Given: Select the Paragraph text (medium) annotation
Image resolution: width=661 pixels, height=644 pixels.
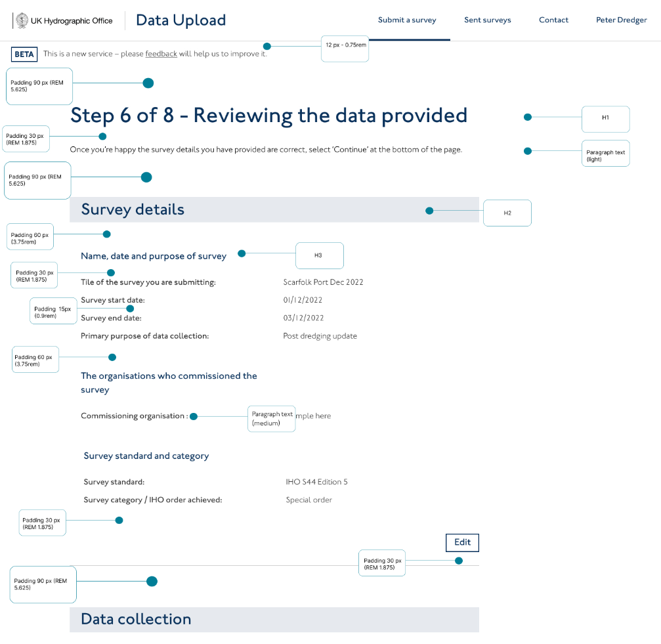Looking at the screenshot, I should click(272, 418).
